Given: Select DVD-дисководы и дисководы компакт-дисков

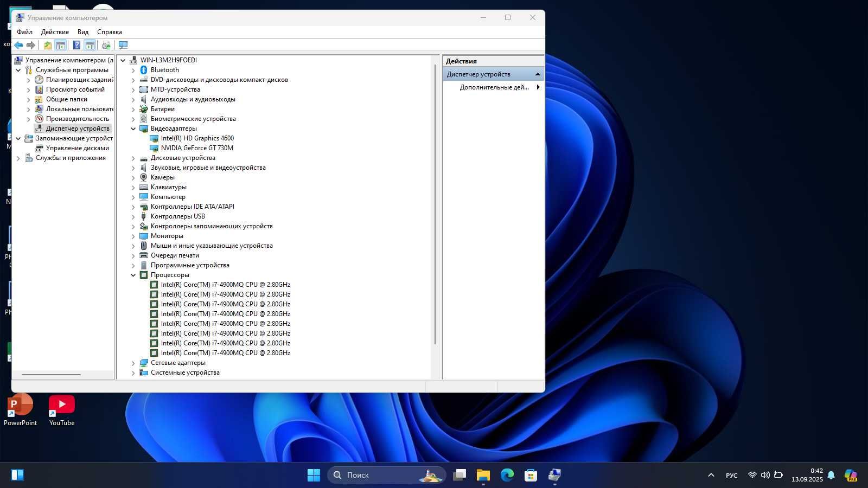Looking at the screenshot, I should [x=219, y=80].
